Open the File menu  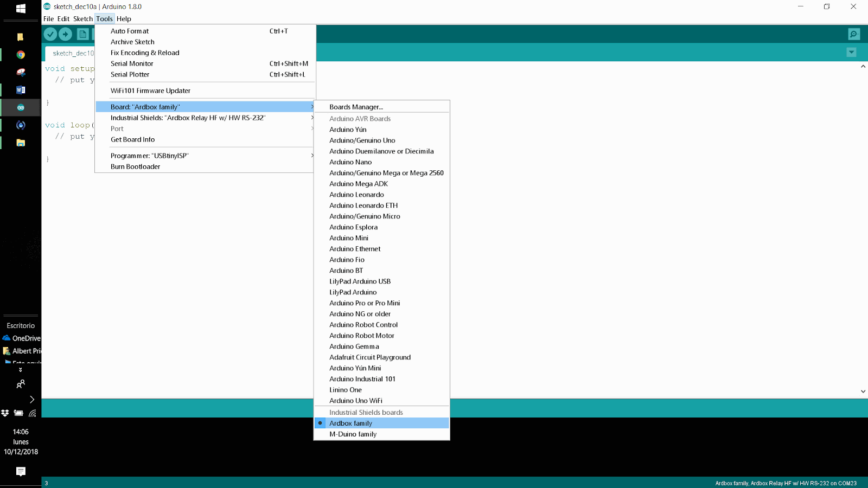pyautogui.click(x=49, y=18)
